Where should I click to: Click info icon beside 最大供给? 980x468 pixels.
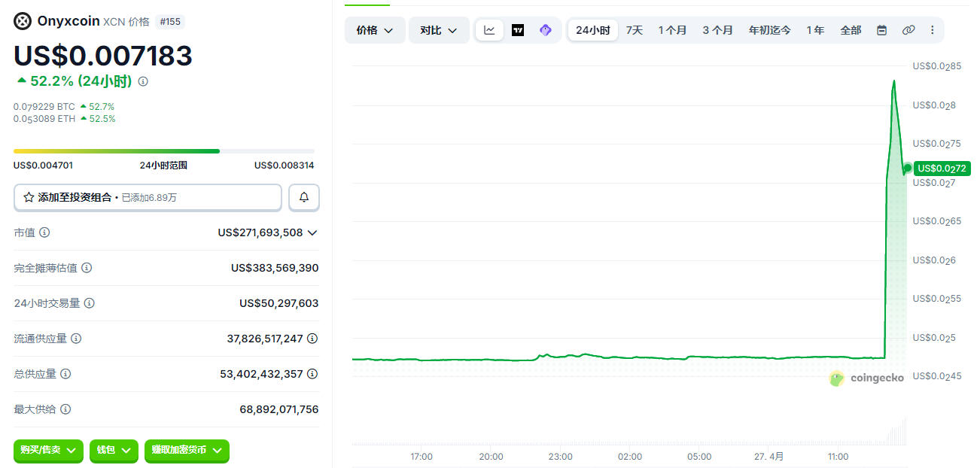click(65, 409)
